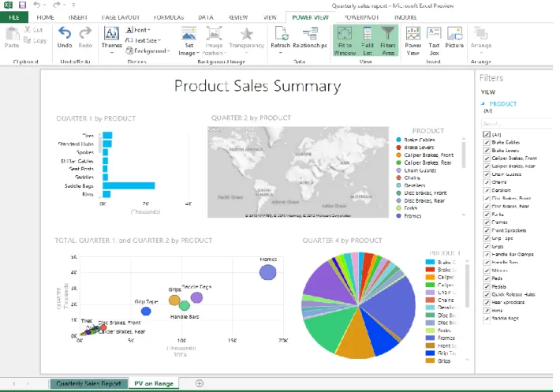Insert a new Power View sheet
Image resolution: width=560 pixels, height=392 pixels.
(x=413, y=34)
